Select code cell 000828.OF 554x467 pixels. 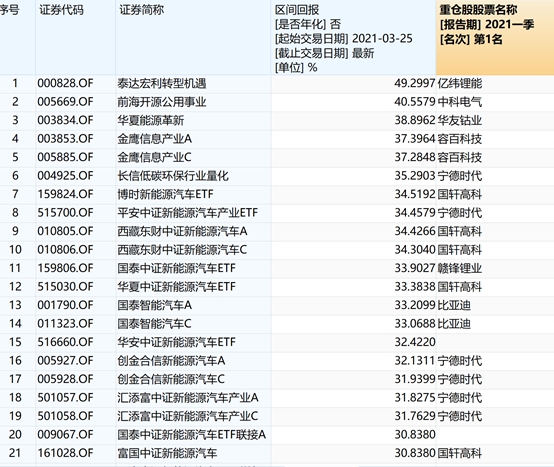click(65, 83)
